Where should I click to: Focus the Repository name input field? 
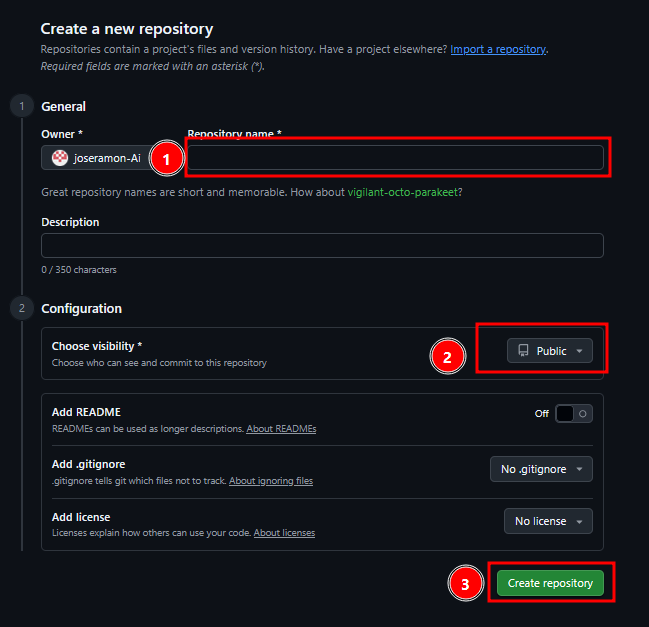point(395,158)
